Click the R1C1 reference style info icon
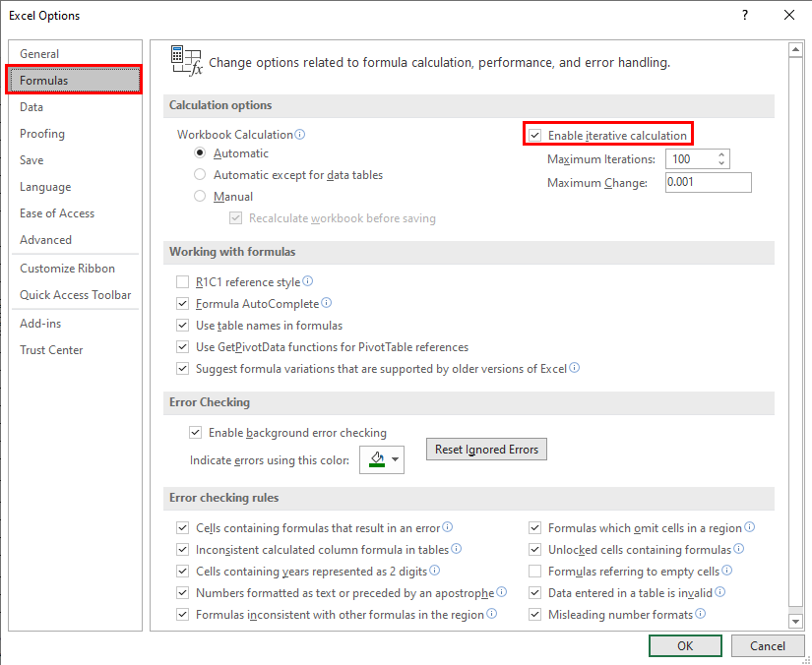Viewport: 812px width, 665px height. point(308,281)
